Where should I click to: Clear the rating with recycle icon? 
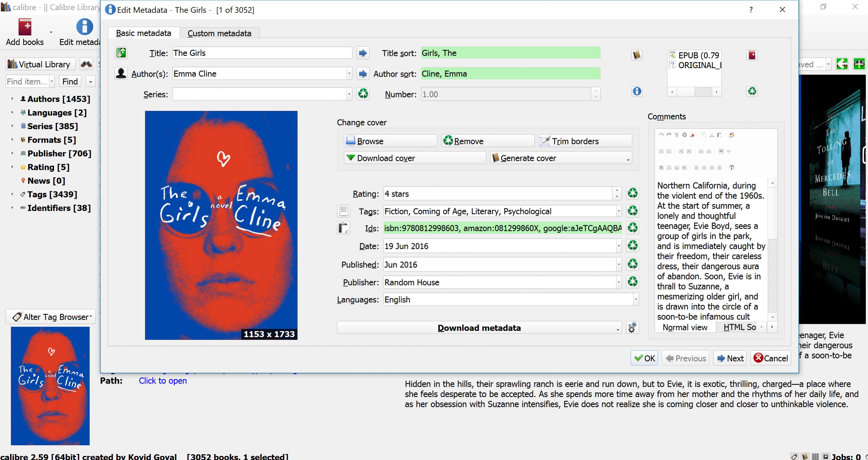coord(632,193)
